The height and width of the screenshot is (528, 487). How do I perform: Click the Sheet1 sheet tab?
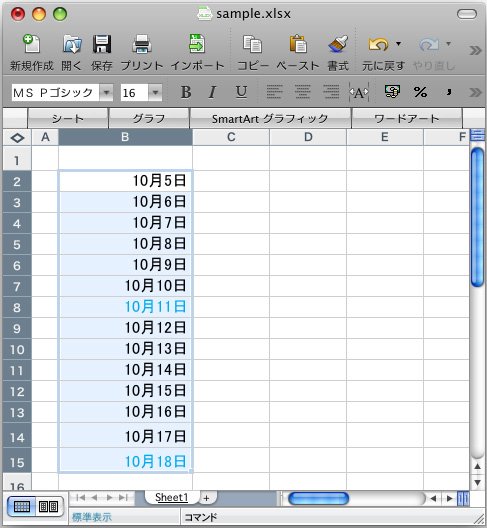click(x=171, y=497)
